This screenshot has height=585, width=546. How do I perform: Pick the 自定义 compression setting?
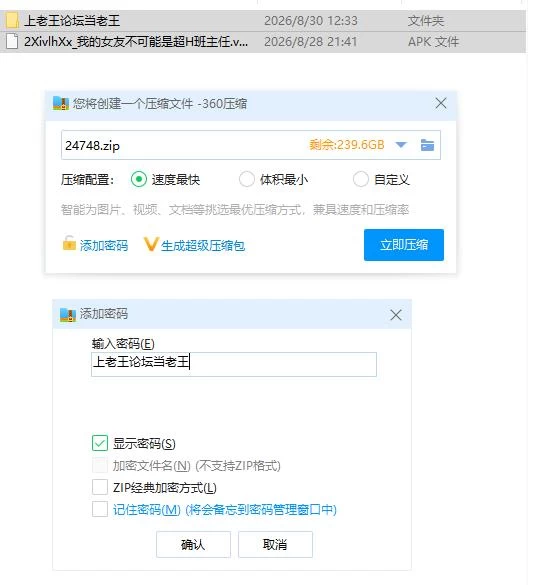361,179
